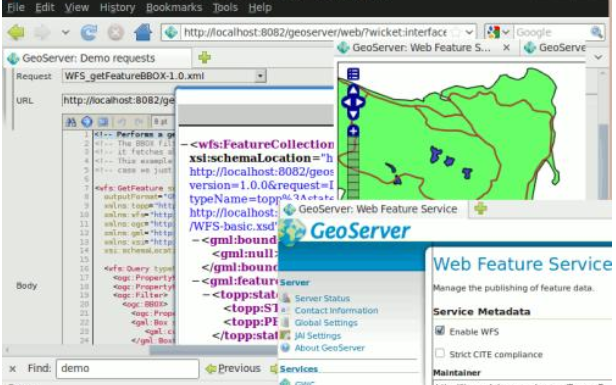Bookmark page with the address bar star
This screenshot has height=385, width=616.
click(x=456, y=32)
